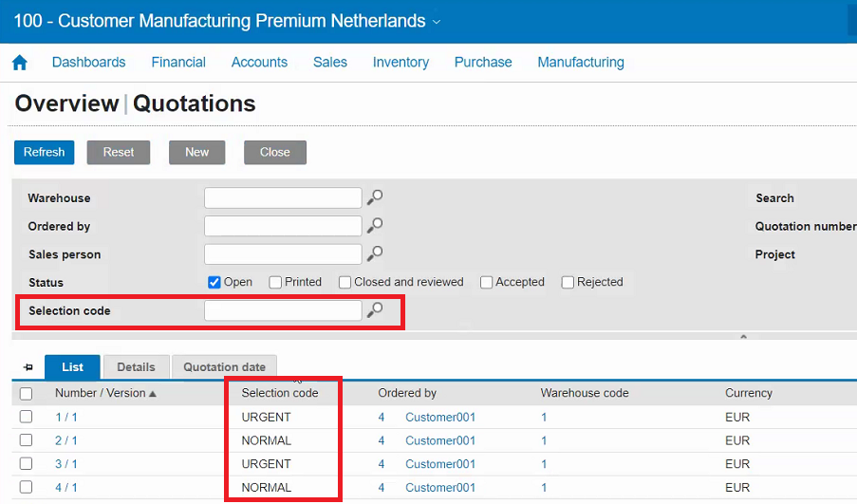Expand the company name dropdown chevron
This screenshot has width=857, height=504.
pos(437,22)
